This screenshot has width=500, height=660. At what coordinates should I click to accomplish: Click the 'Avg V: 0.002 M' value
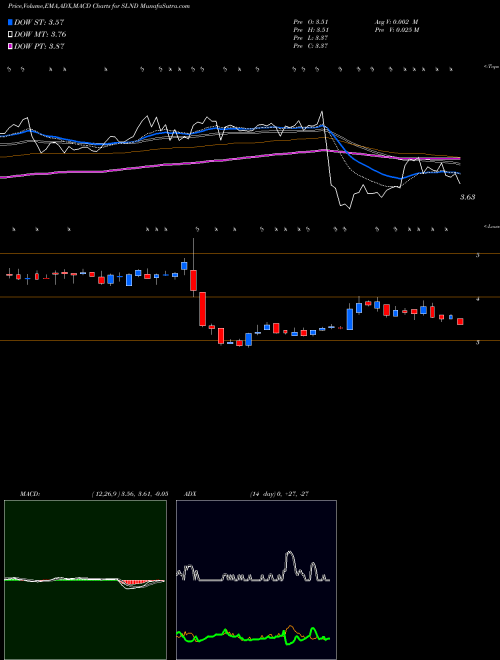[396, 22]
